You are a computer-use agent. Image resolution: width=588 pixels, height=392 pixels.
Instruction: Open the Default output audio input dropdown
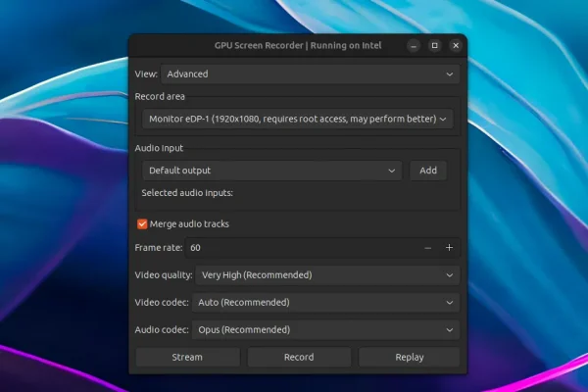271,171
